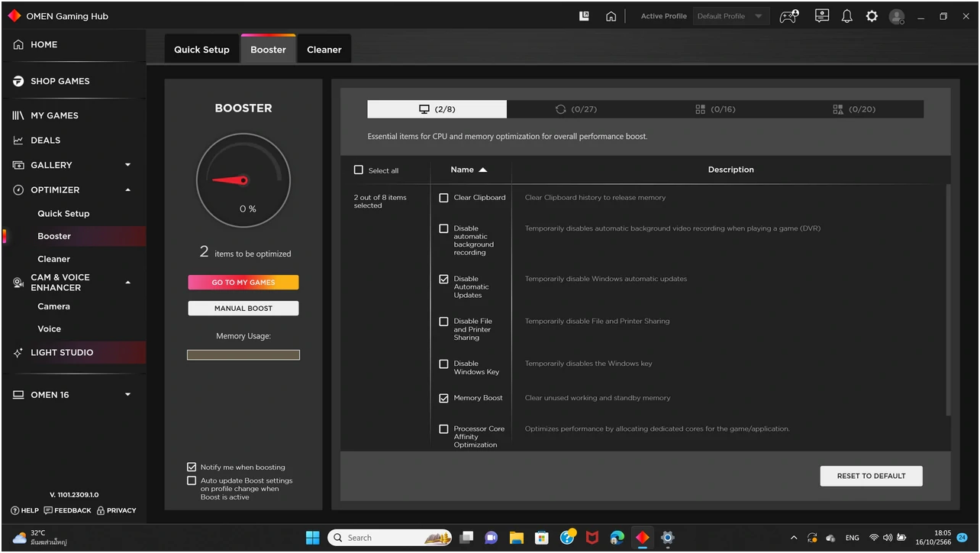Open Microsoft Edge from taskbar
980x553 pixels.
[x=617, y=538]
